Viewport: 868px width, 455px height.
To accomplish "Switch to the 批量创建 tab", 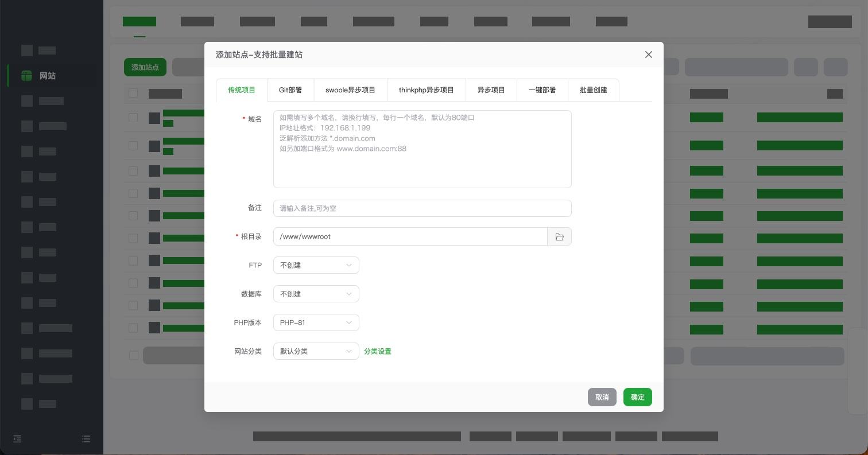I will [x=594, y=90].
